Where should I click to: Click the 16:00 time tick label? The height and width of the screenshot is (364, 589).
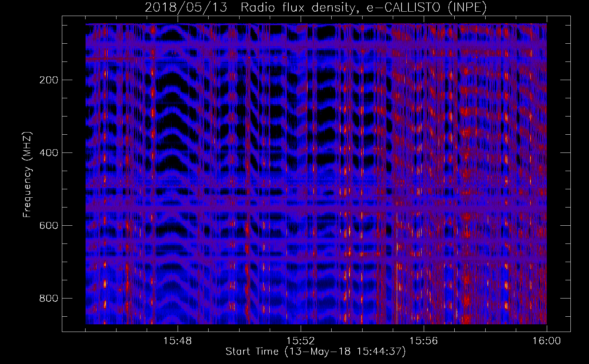pos(547,341)
